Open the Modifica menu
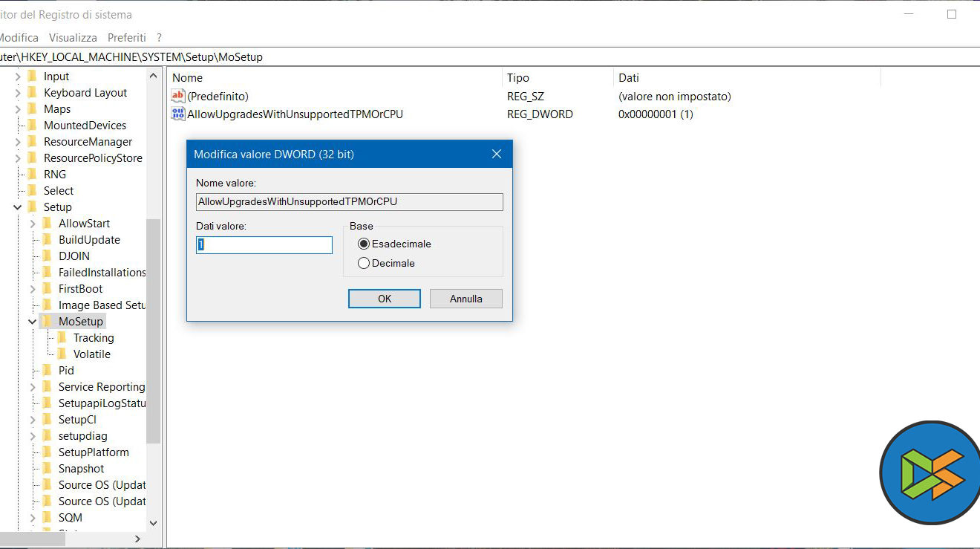 coord(19,37)
